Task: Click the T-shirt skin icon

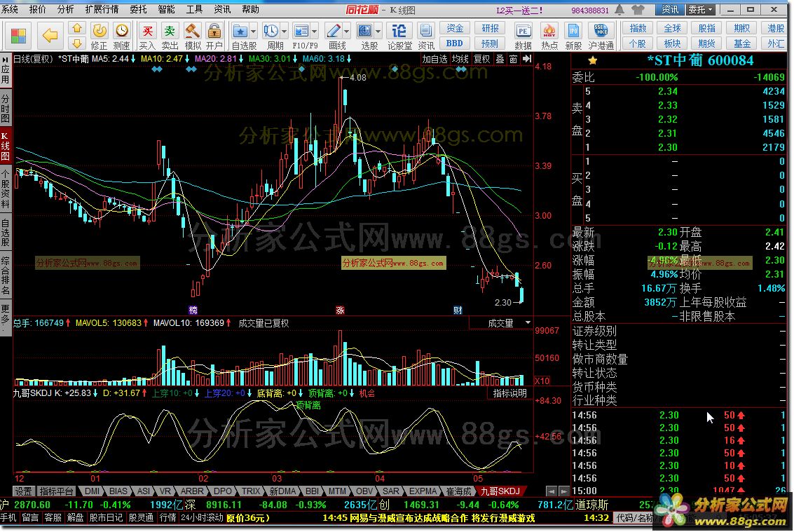Action: coord(638,10)
